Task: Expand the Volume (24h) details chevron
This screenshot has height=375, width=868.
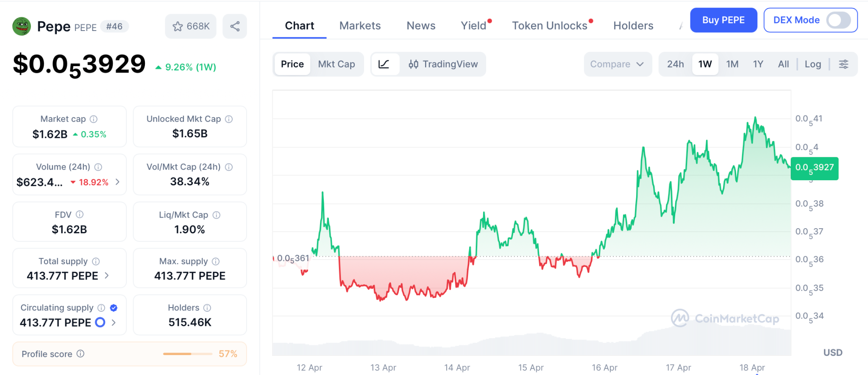Action: pyautogui.click(x=117, y=182)
